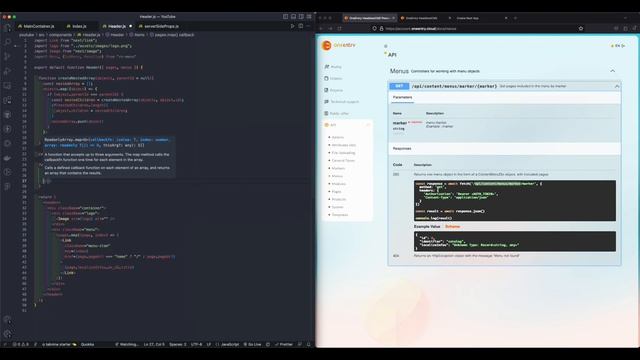Click the GET method badge
The width and height of the screenshot is (640, 360).
(x=399, y=86)
